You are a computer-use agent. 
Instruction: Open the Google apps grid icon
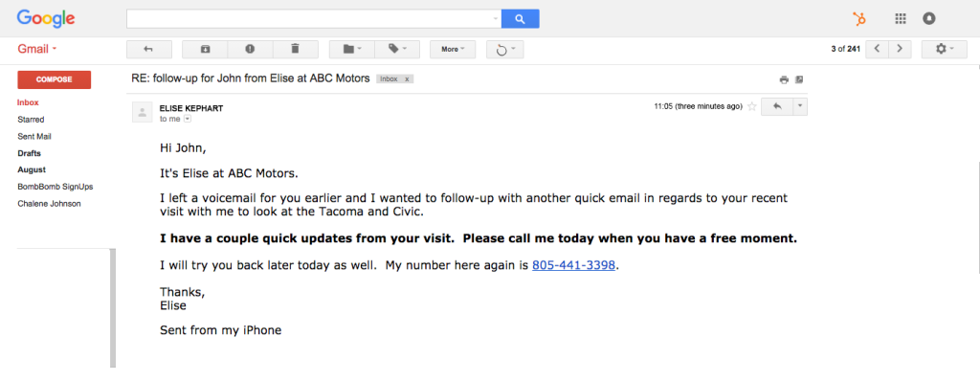[901, 19]
